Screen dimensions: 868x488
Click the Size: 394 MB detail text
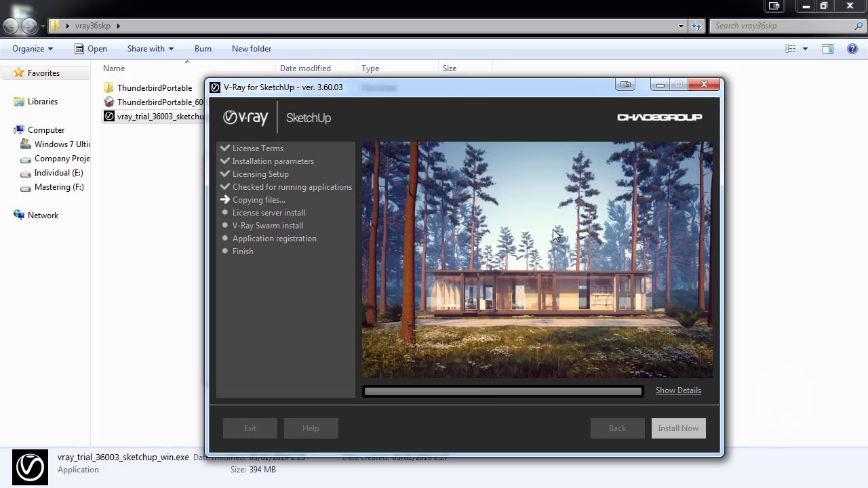point(253,470)
